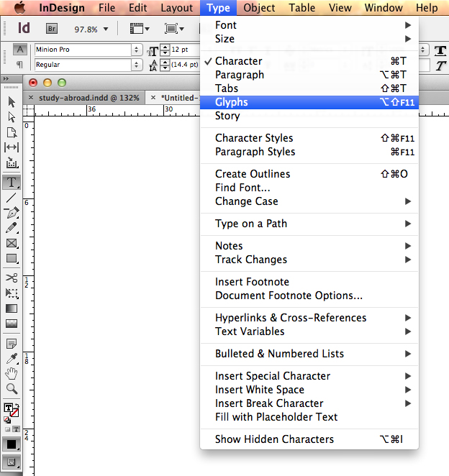This screenshot has height=476, width=449.
Task: Choose Create Outlines menu item
Action: [x=309, y=173]
